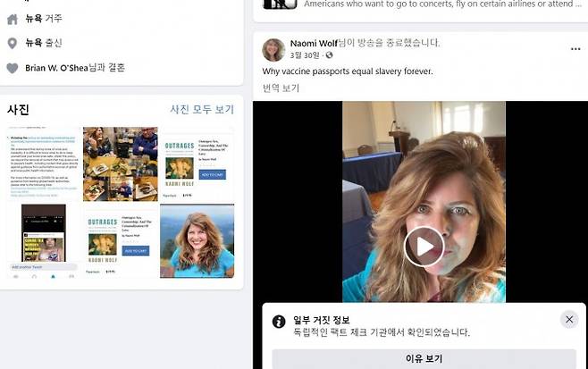Click the home icon beside 뉴욕 거주

coord(13,19)
